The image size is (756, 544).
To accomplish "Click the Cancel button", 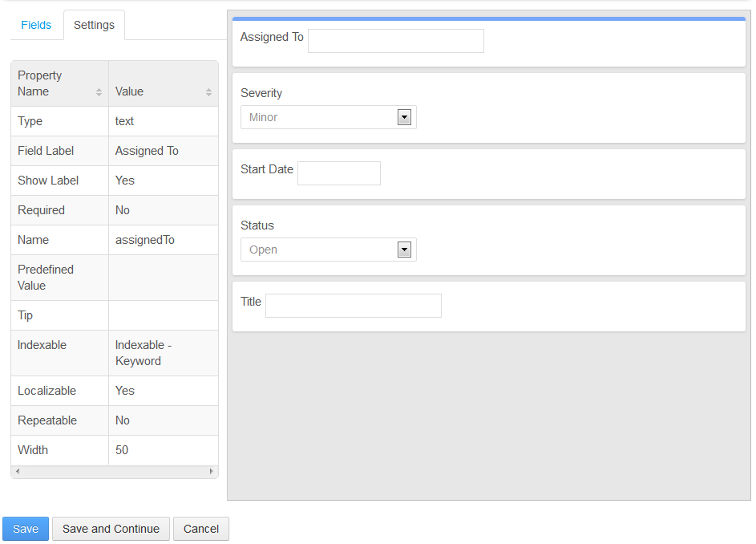I will [201, 529].
